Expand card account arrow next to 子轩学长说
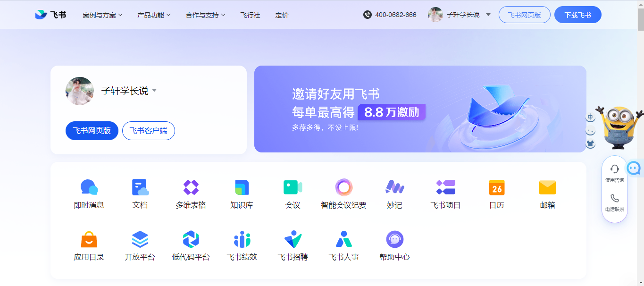The height and width of the screenshot is (286, 644). (154, 91)
